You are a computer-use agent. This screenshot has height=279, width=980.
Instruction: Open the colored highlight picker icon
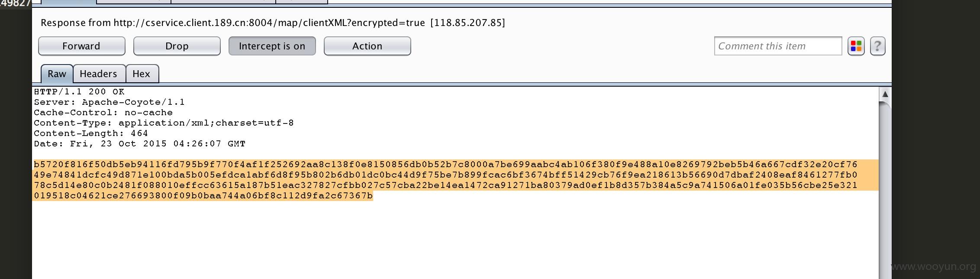856,46
